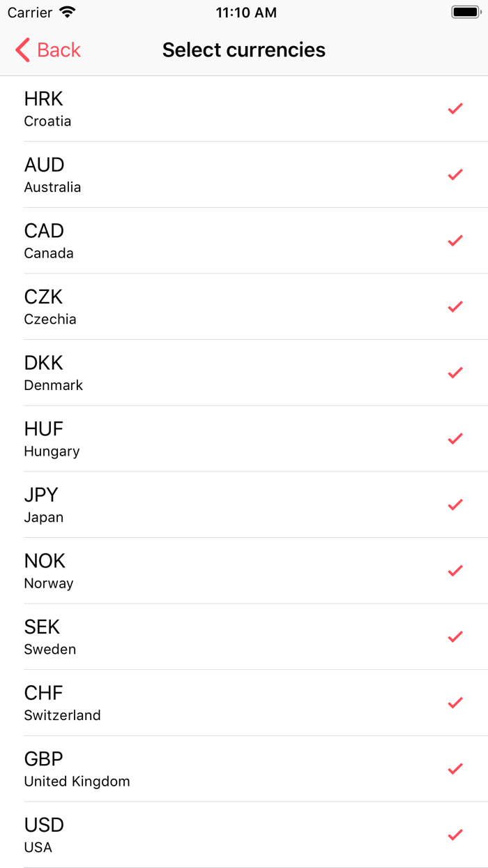Toggle selection of DKK Denmark
The image size is (488, 868).
click(244, 373)
